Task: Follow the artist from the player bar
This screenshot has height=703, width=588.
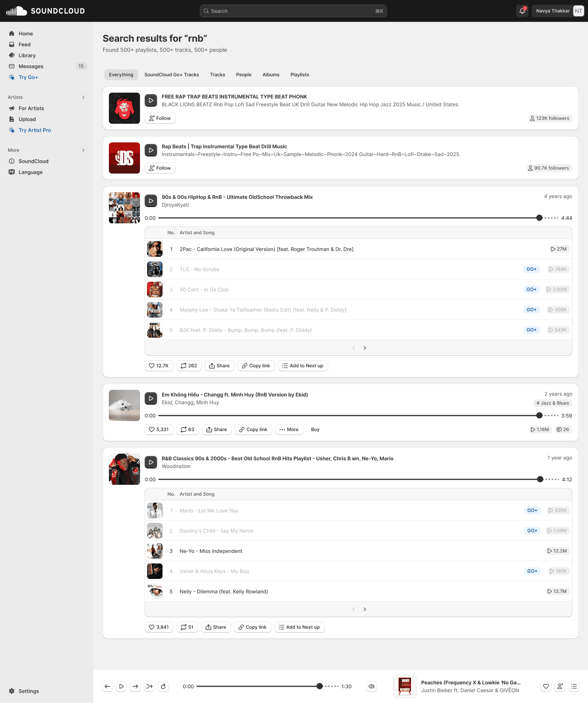Action: pos(560,686)
